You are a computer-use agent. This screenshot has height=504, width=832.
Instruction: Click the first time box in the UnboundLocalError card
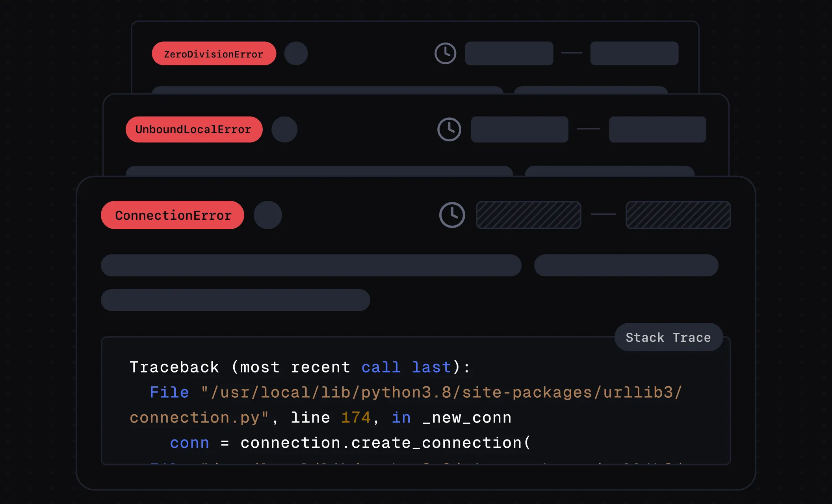pyautogui.click(x=519, y=129)
